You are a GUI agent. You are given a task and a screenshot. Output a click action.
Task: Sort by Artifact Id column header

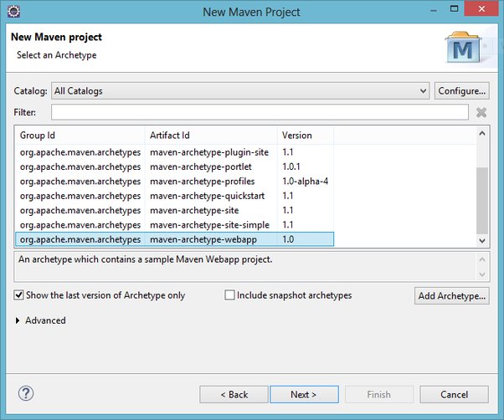211,136
